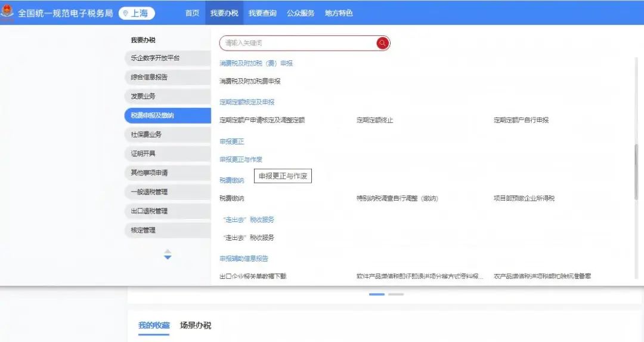644x342 pixels.
Task: Click the location pin icon beside 上海
Action: 126,13
